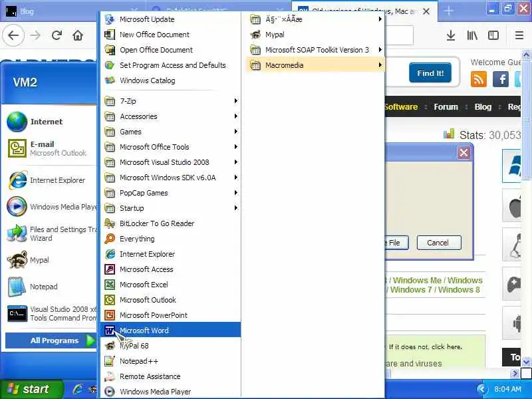Open the Blog navigation item on webpage
Screen dimensions: 532x399
[x=483, y=107]
